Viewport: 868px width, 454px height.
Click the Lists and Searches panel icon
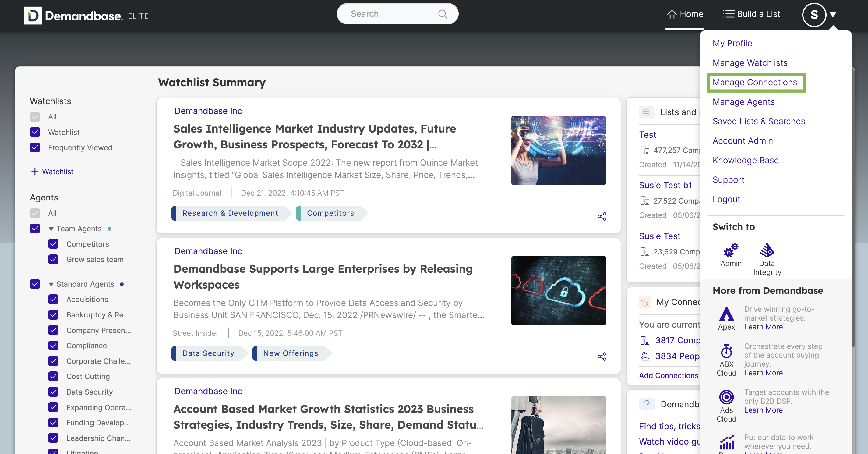(x=646, y=112)
